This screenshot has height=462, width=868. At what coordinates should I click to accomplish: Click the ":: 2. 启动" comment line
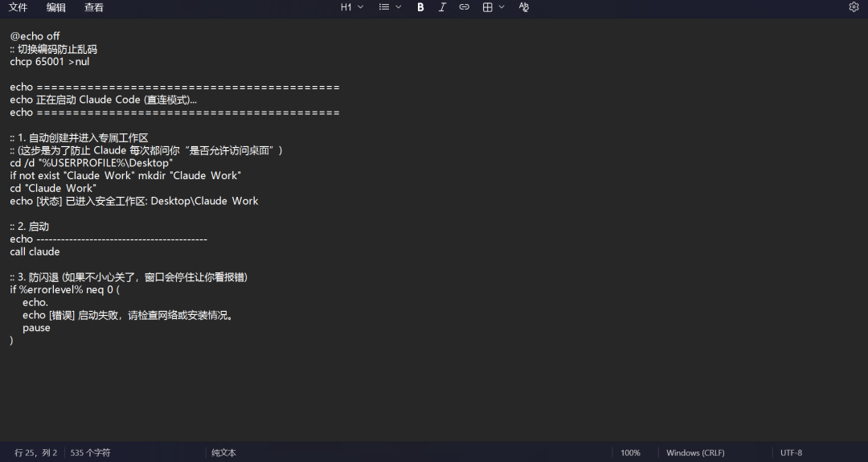[30, 227]
